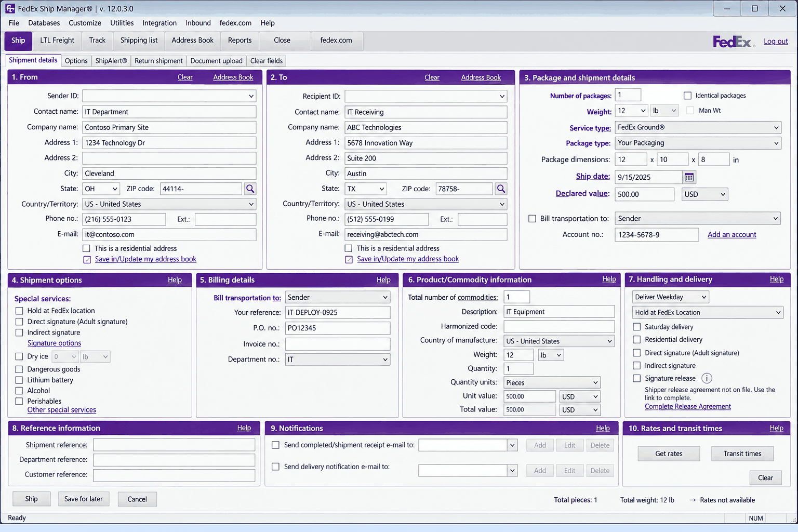Enable Saturday delivery

pos(636,327)
